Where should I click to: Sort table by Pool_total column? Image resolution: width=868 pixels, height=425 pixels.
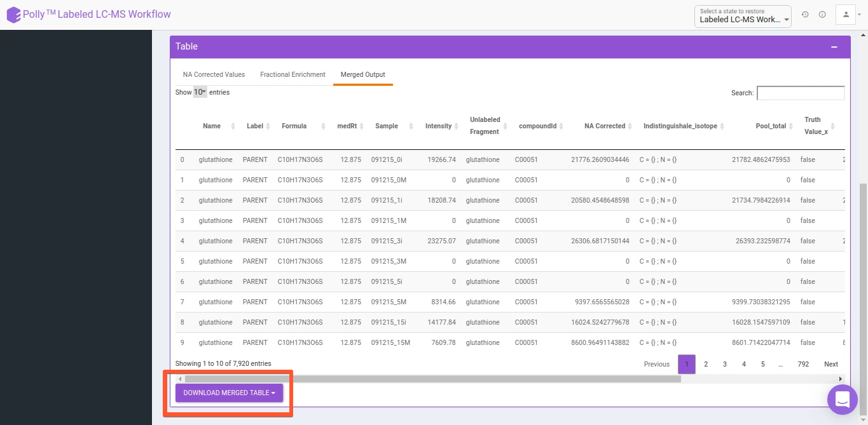792,126
